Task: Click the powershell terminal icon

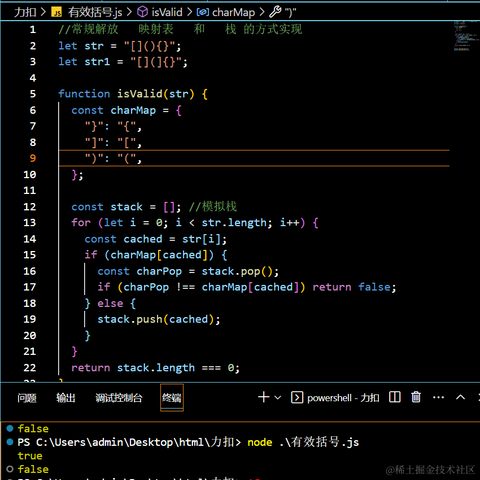Action: [x=297, y=397]
